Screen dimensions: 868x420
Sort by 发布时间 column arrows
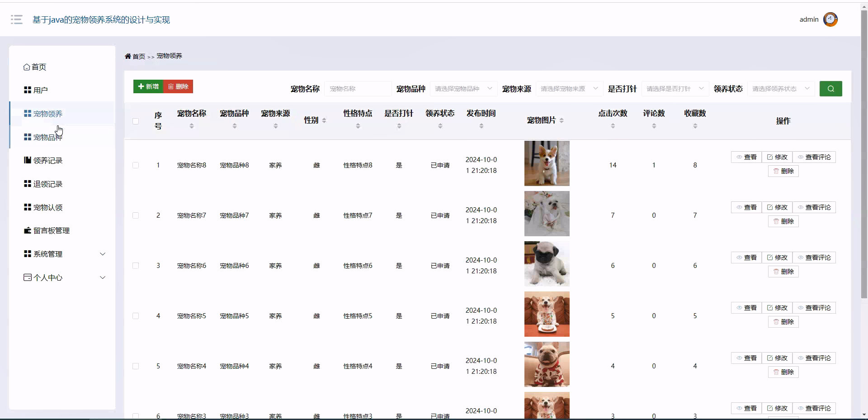click(481, 126)
